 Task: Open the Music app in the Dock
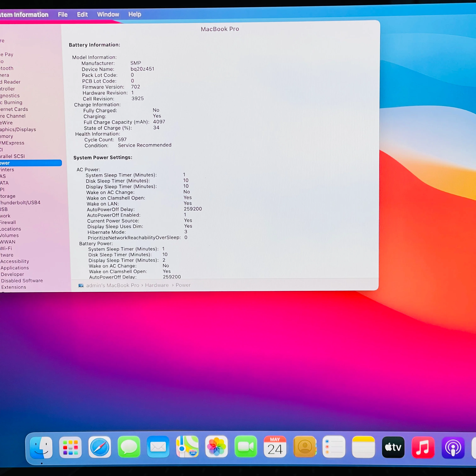(423, 447)
